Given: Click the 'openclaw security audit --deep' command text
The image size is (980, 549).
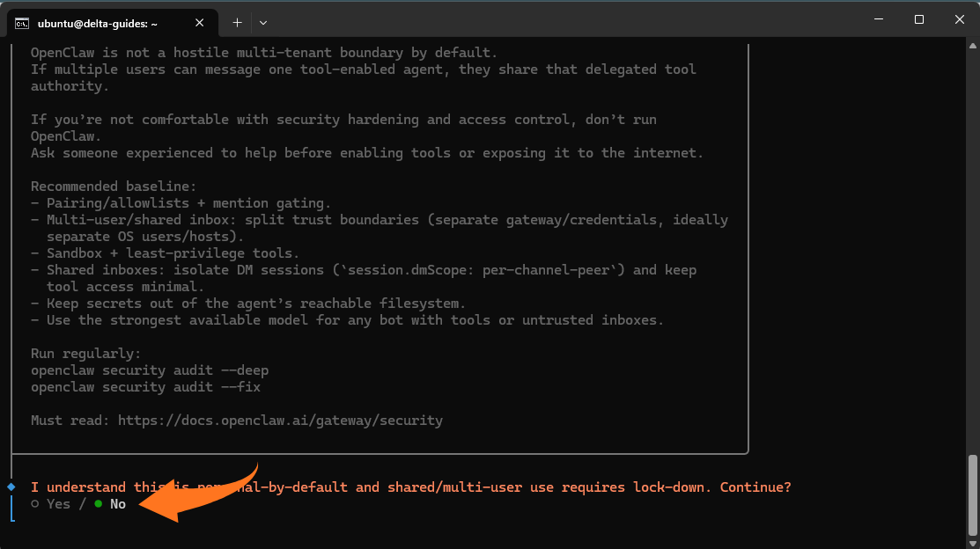Looking at the screenshot, I should click(150, 370).
